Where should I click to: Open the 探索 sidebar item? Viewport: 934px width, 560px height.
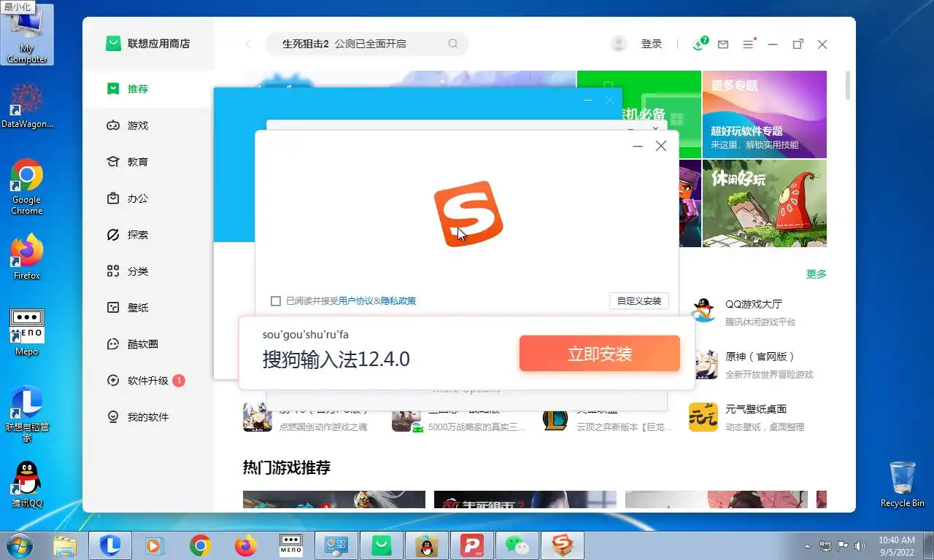coord(148,235)
